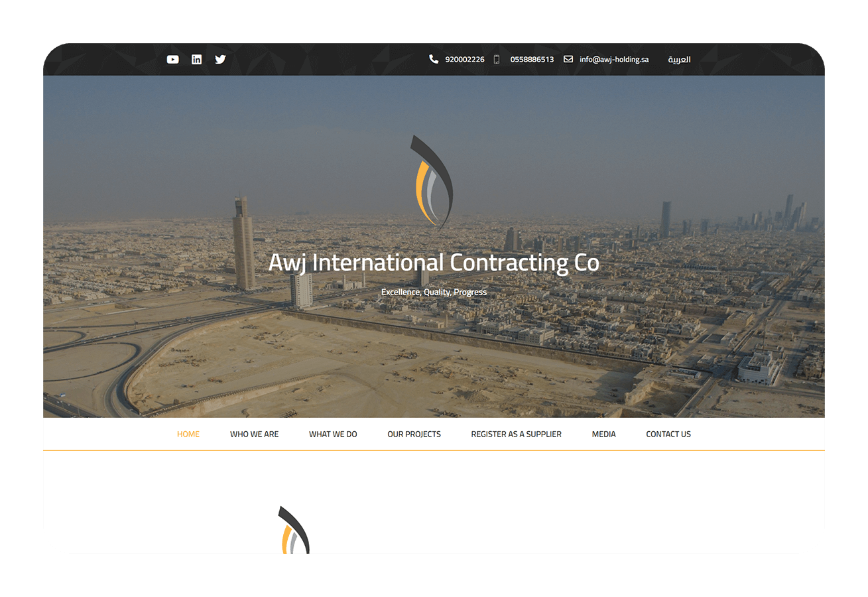
Task: Navigate to WHAT WE DO
Action: 332,434
